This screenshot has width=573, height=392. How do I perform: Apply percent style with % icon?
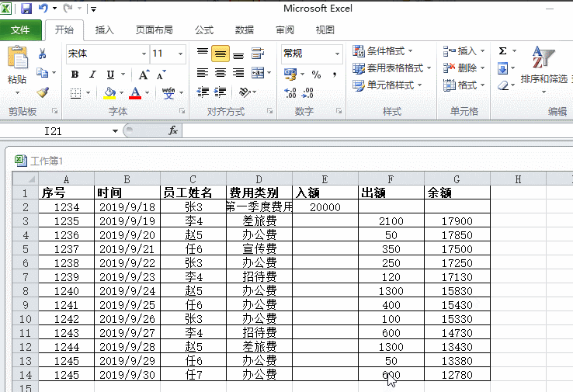(x=316, y=75)
